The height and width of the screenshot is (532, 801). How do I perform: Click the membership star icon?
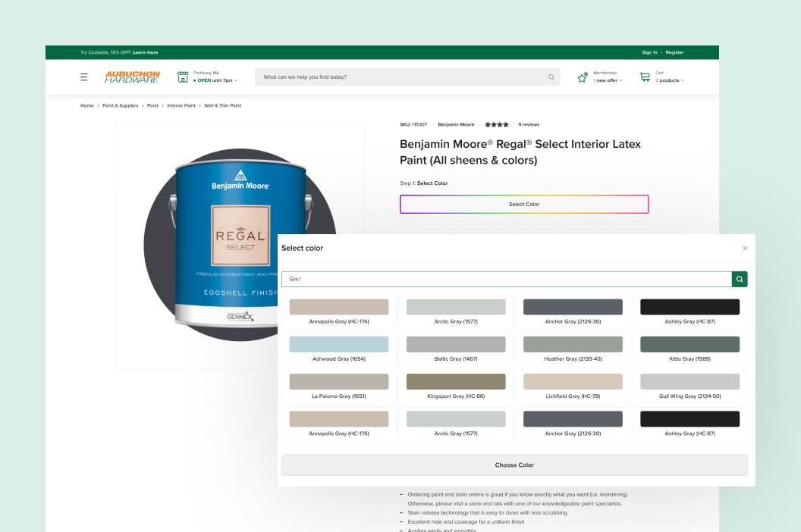tap(583, 77)
